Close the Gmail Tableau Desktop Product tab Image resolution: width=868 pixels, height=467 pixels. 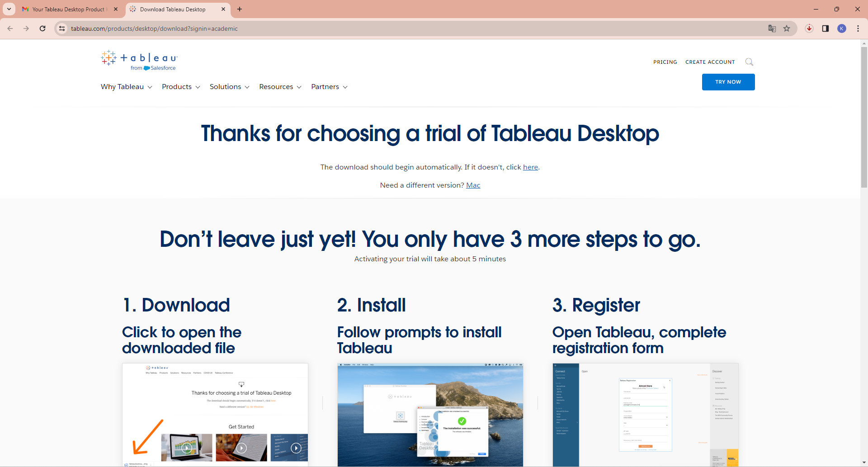[116, 9]
